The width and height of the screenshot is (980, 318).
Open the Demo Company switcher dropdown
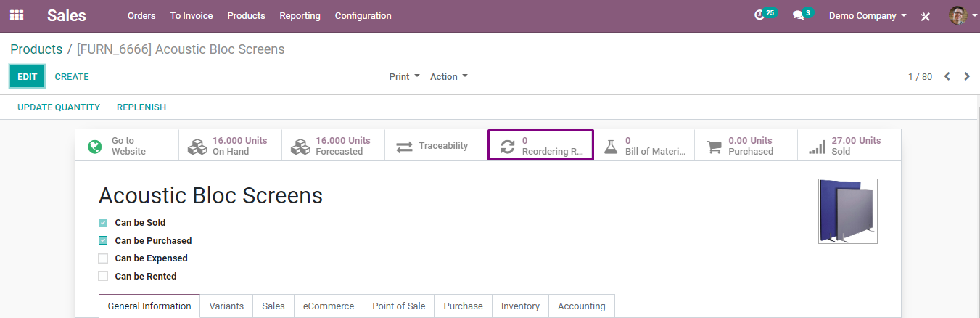(x=868, y=15)
